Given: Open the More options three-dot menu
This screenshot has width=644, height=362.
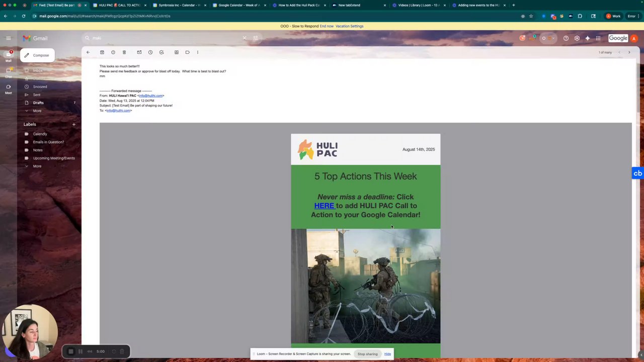Looking at the screenshot, I should (198, 52).
